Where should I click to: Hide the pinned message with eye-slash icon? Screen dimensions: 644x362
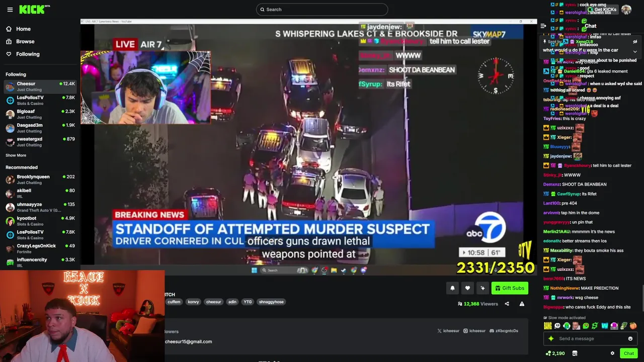click(x=635, y=42)
